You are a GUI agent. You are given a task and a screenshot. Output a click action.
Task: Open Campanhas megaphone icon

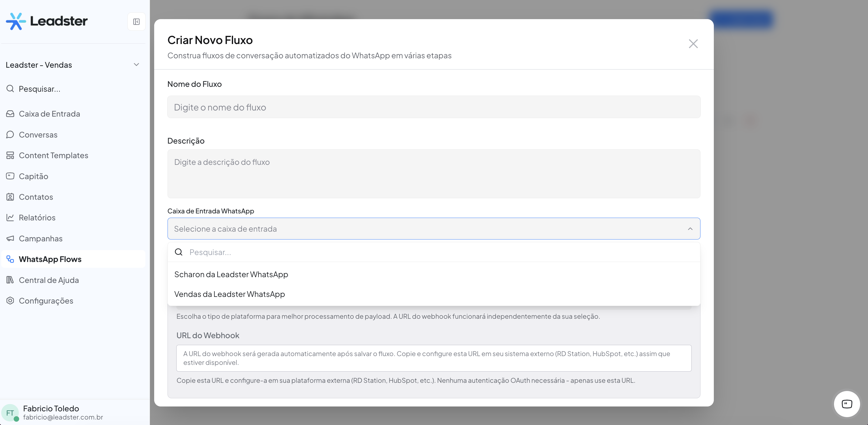10,238
